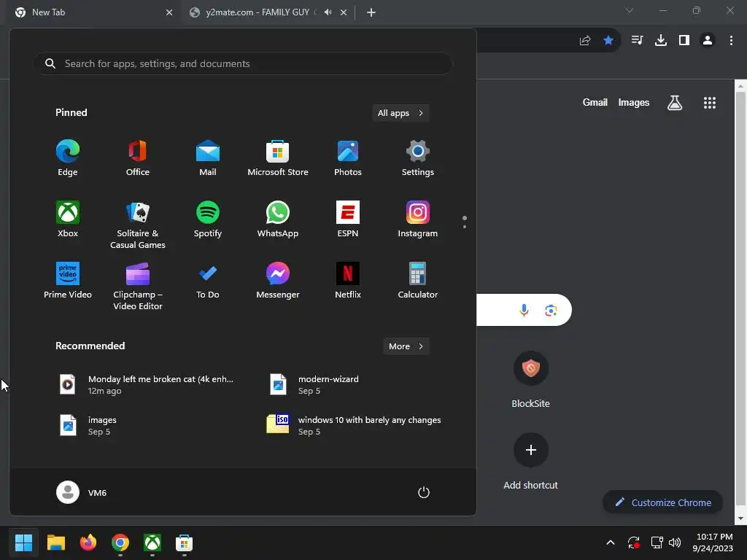
Task: Open the VM6 user account menu
Action: tap(82, 492)
